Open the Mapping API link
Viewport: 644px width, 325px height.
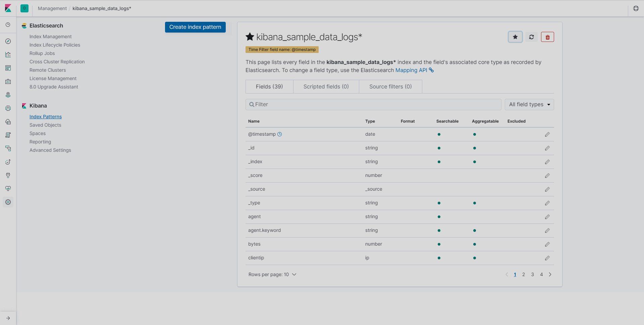pos(411,70)
